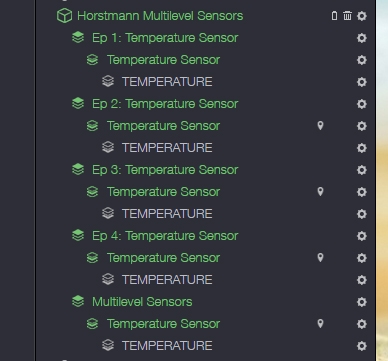Screen dimensions: 388x361
Task: Click location pin under Ep 4 Temperature Sensor
Action: tap(320, 258)
